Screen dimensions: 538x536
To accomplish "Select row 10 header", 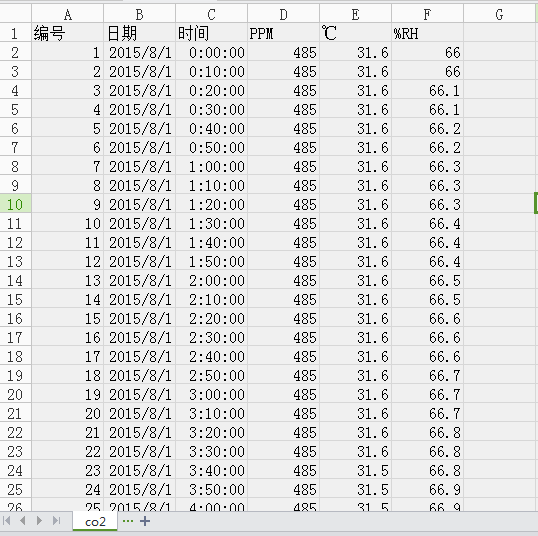I will (x=15, y=205).
